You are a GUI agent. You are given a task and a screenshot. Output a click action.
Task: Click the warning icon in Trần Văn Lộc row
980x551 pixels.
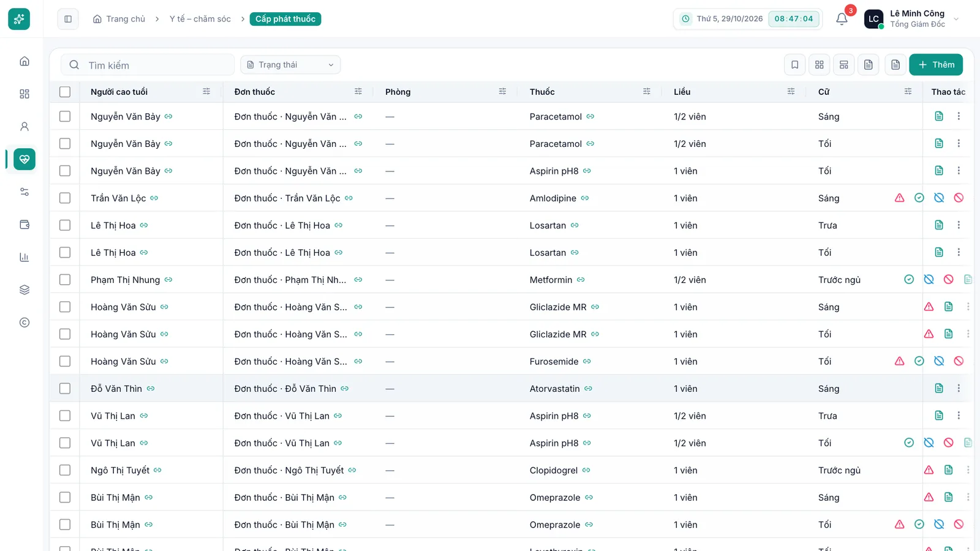(x=899, y=198)
